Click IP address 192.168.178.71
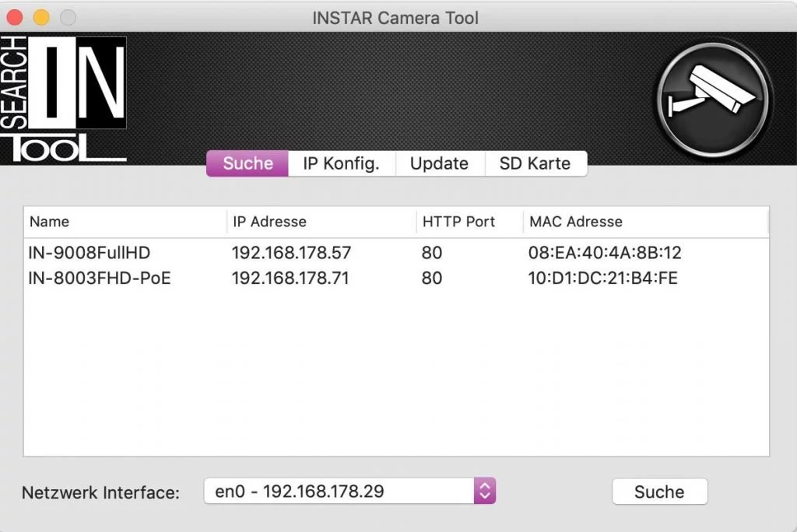The height and width of the screenshot is (532, 797). coord(290,278)
